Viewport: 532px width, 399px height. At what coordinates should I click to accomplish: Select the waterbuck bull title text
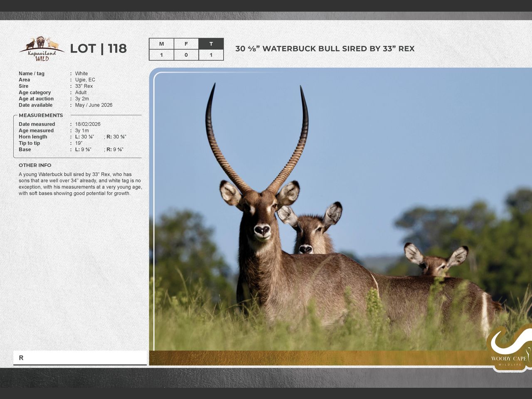(325, 49)
